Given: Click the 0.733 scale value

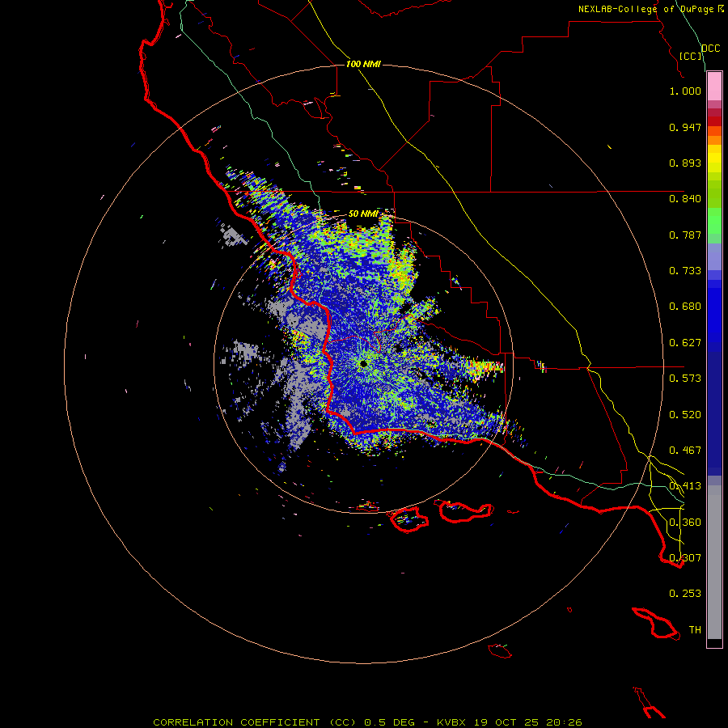Looking at the screenshot, I should coord(685,271).
